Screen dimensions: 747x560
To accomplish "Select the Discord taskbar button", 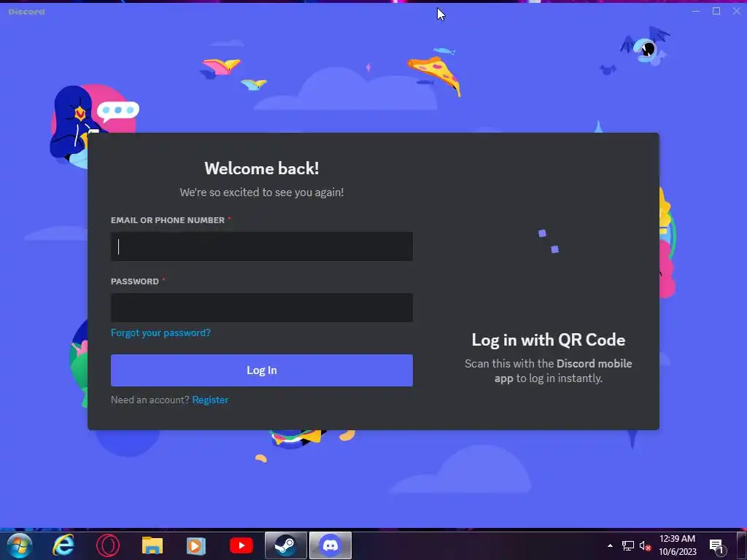I will pyautogui.click(x=330, y=545).
